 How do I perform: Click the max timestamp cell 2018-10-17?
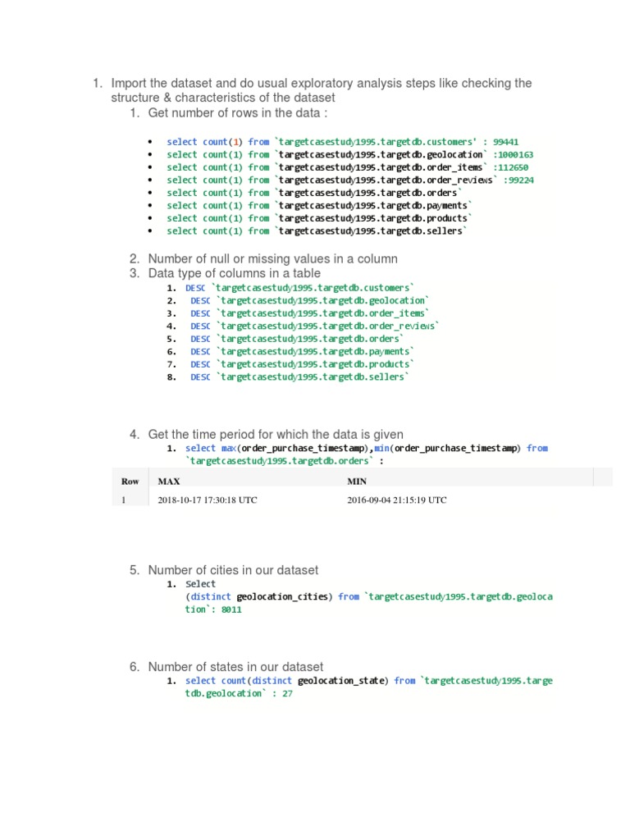tap(208, 500)
